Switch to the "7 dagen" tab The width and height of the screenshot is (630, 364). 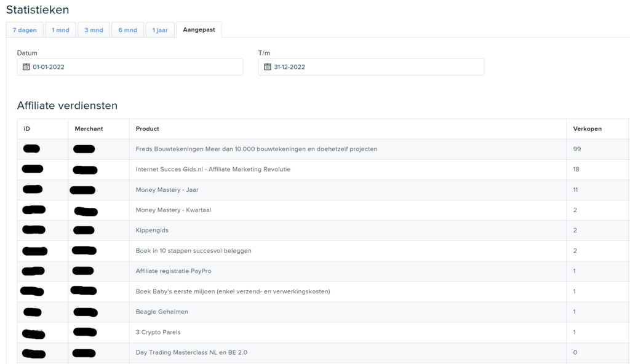24,30
